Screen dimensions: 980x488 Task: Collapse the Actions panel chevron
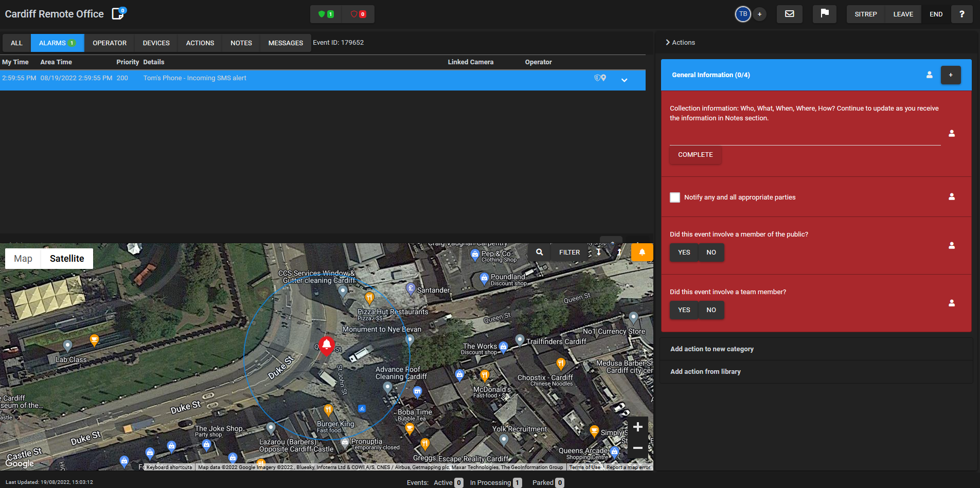tap(667, 42)
